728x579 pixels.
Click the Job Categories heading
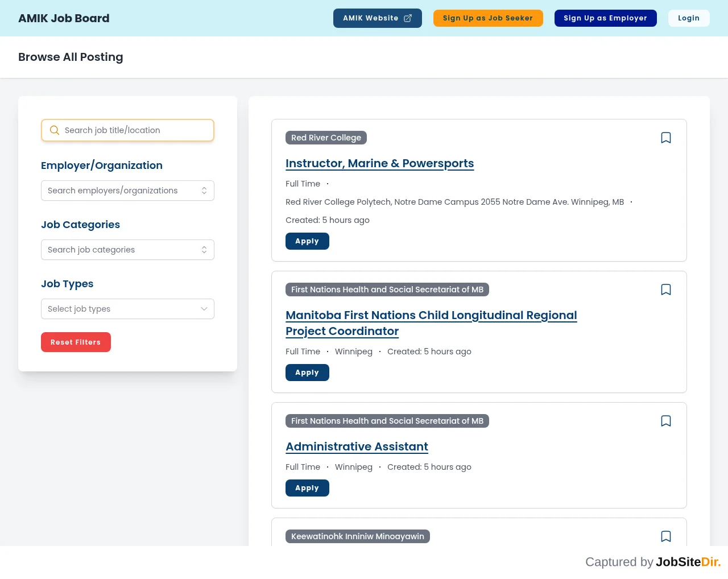pyautogui.click(x=80, y=225)
